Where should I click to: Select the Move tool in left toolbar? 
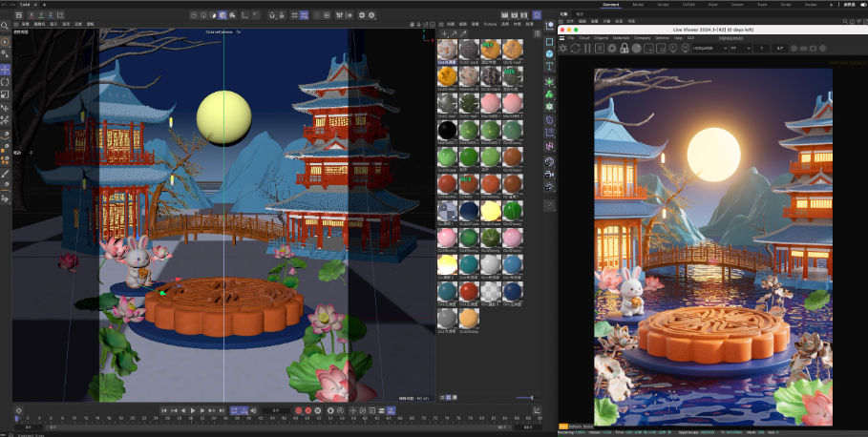(6, 70)
